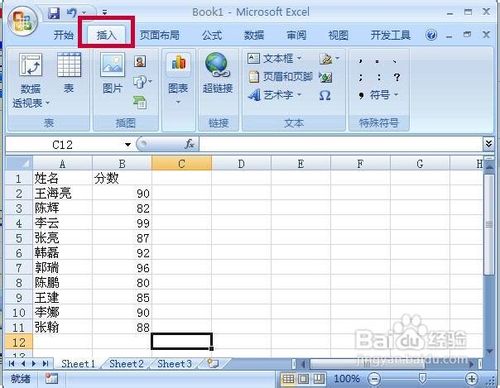Select the 插入 tab
The width and height of the screenshot is (500, 388).
pos(106,35)
